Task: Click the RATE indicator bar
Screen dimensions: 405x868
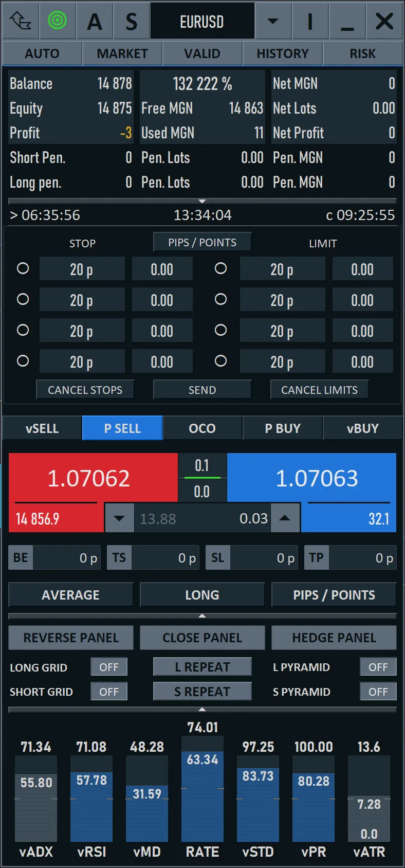Action: pyautogui.click(x=202, y=789)
